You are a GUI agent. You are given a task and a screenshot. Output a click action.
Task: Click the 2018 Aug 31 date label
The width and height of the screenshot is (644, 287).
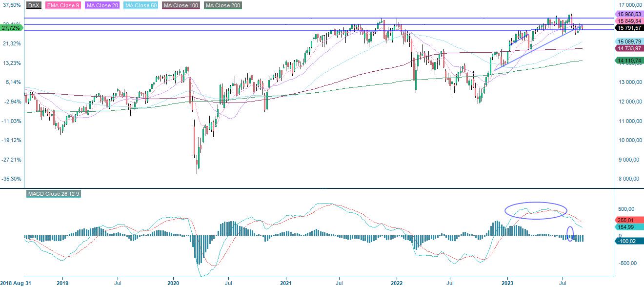click(15, 283)
